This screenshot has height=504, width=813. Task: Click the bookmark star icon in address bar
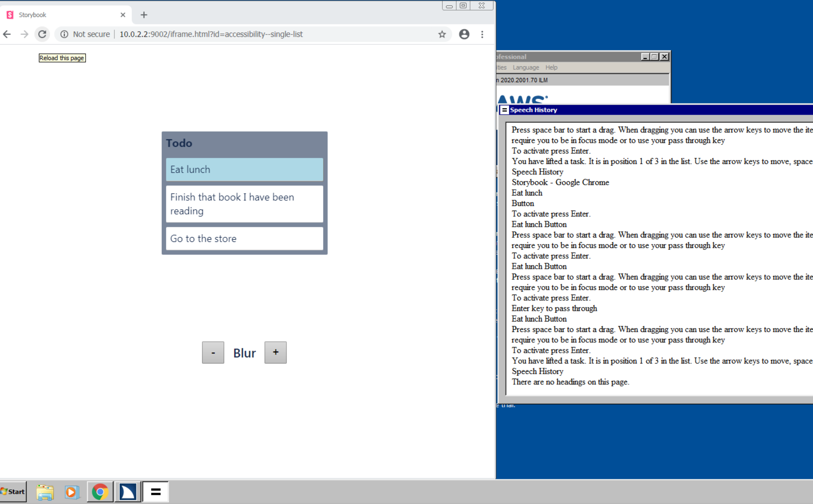[442, 34]
